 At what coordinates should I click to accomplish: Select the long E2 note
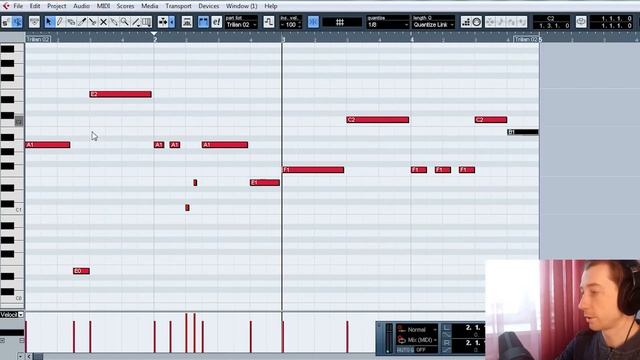point(120,94)
